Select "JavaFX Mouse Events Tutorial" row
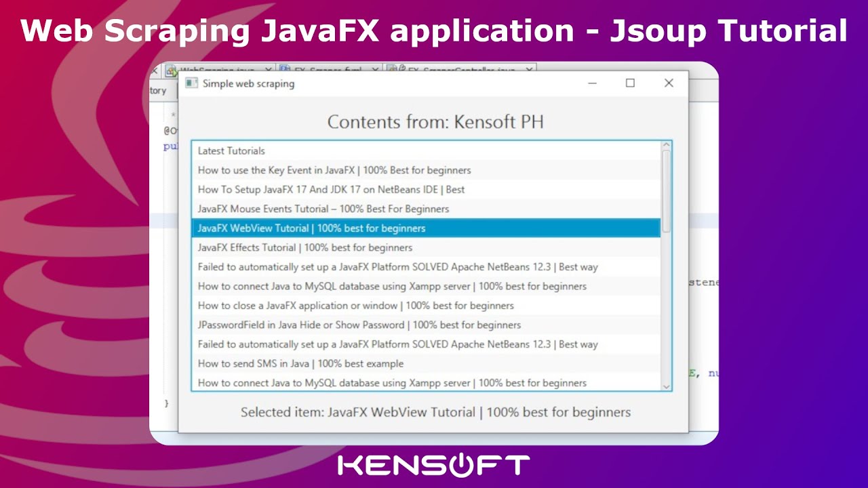 coord(426,209)
